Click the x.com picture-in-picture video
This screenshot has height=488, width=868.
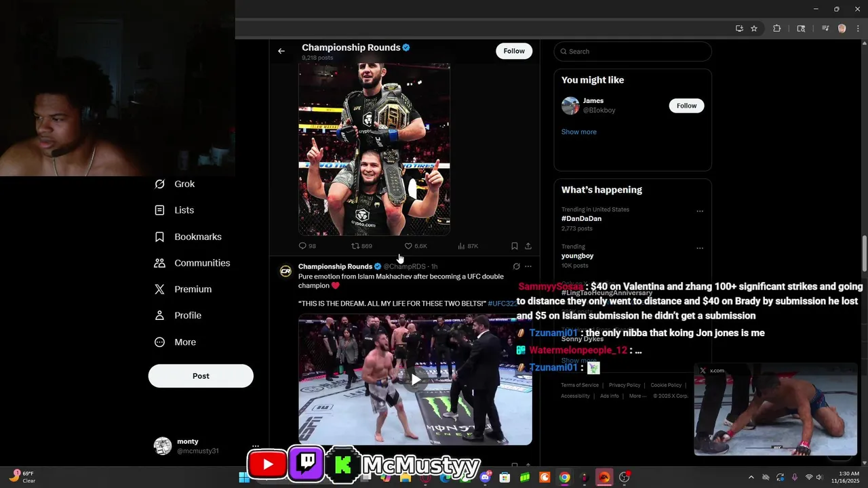click(776, 411)
